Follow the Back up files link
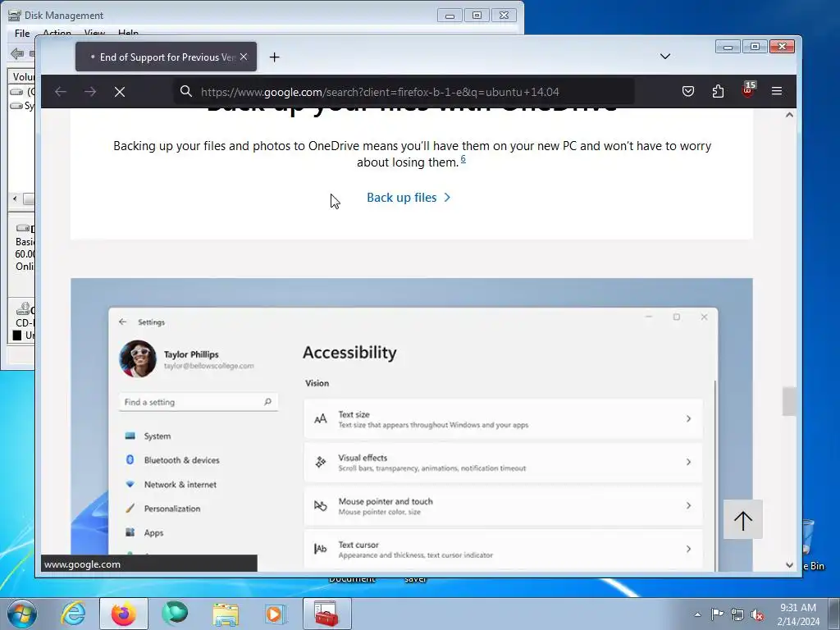The width and height of the screenshot is (840, 630). (409, 198)
